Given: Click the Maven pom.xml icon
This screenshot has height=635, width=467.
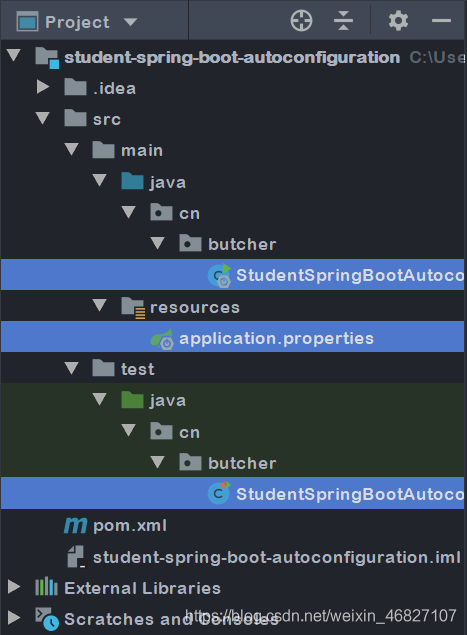Looking at the screenshot, I should point(75,526).
